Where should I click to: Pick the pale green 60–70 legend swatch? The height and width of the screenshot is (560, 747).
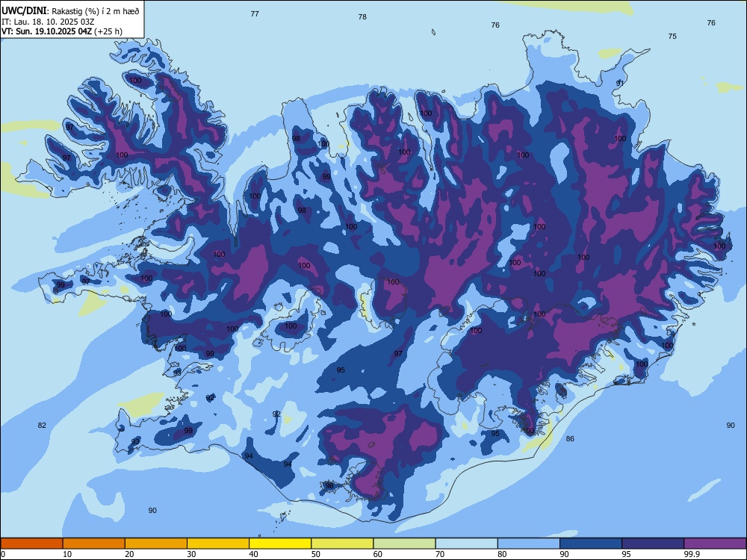click(404, 544)
